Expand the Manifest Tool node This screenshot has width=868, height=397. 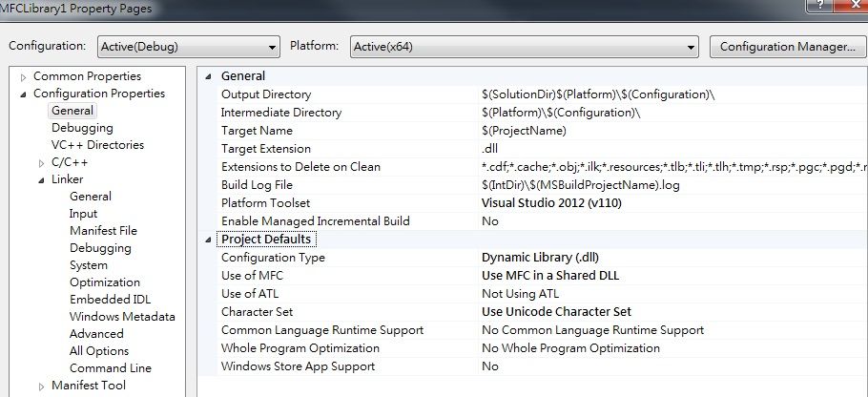click(42, 386)
